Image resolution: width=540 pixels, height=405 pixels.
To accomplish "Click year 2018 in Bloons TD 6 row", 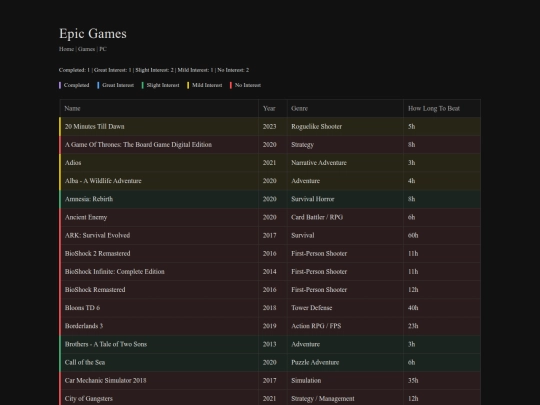I will (270, 308).
